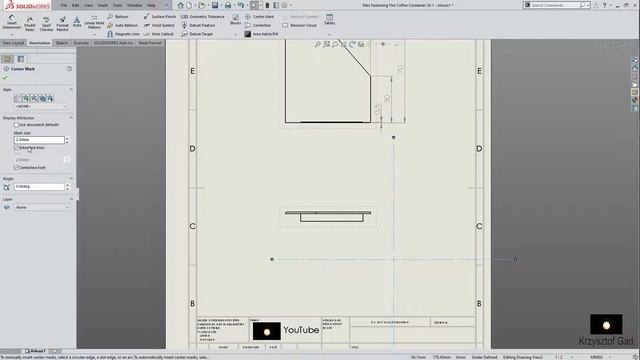Click the Search Commands field

pos(557,5)
